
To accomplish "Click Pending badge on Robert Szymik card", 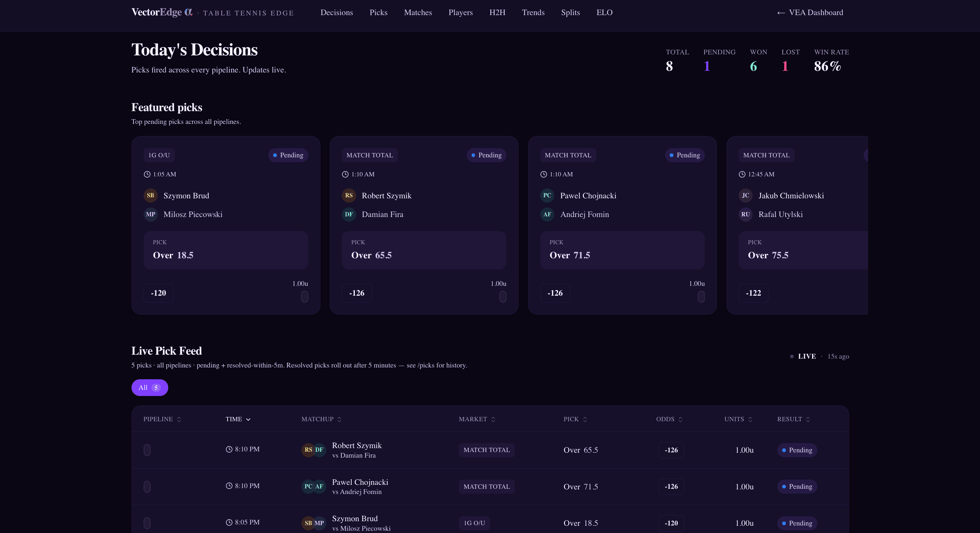I will tap(486, 155).
